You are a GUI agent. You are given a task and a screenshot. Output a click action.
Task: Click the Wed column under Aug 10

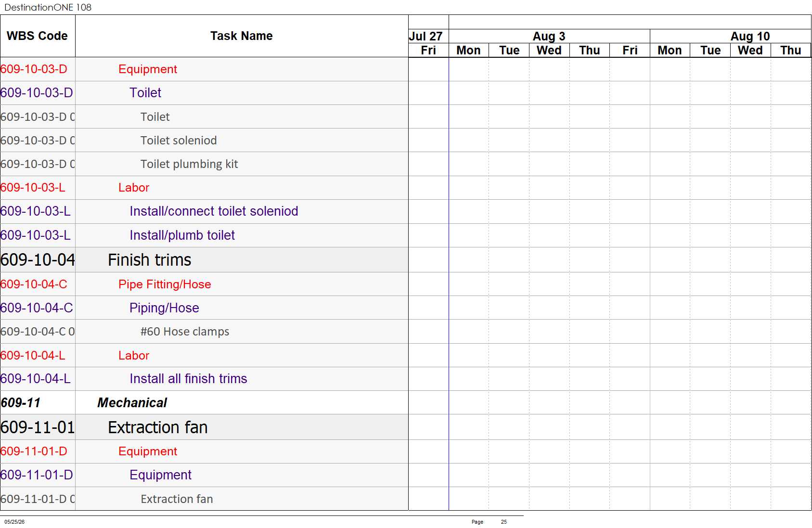(x=750, y=50)
